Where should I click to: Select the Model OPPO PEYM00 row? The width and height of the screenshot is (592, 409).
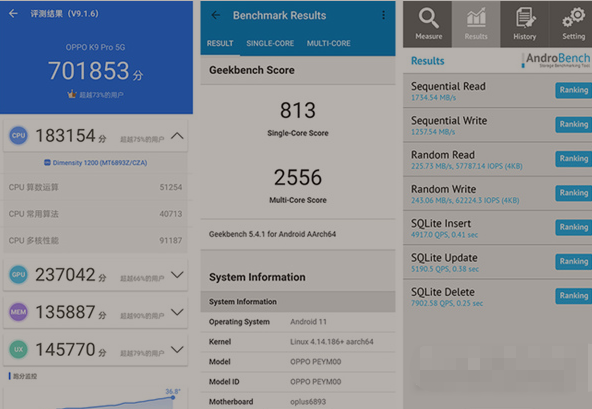point(298,362)
